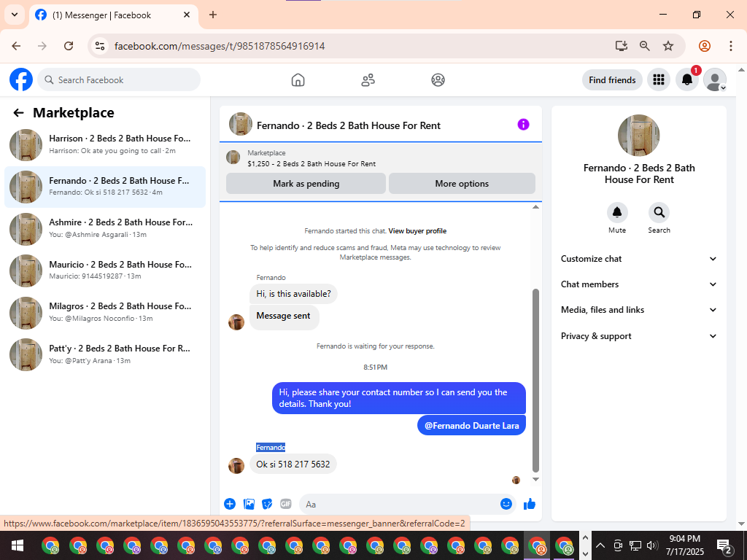Click the Facebook logo icon

(x=21, y=79)
